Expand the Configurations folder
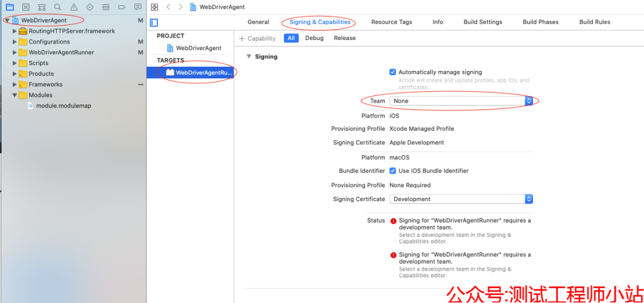This screenshot has height=303, width=644. 15,42
